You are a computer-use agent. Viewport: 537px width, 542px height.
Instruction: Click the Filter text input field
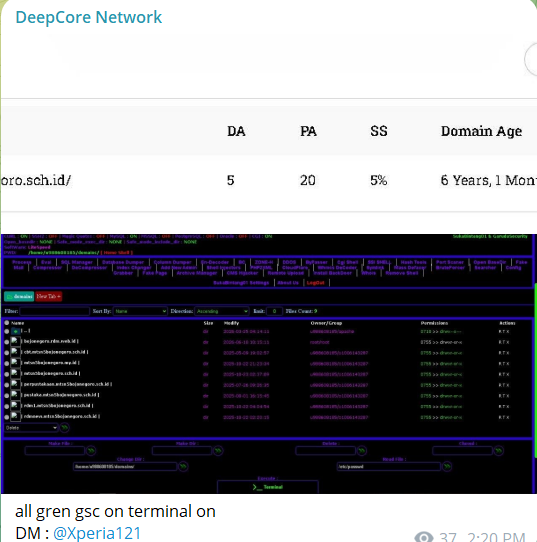[x=55, y=311]
